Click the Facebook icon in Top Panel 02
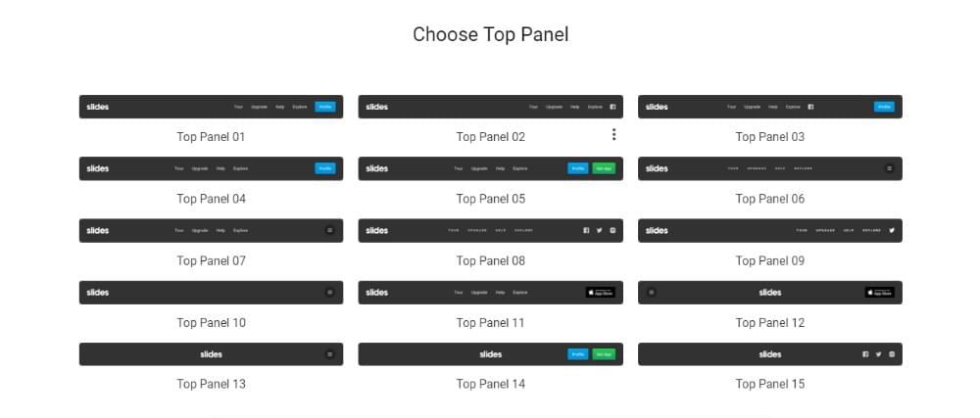The height and width of the screenshot is (418, 980). (612, 107)
